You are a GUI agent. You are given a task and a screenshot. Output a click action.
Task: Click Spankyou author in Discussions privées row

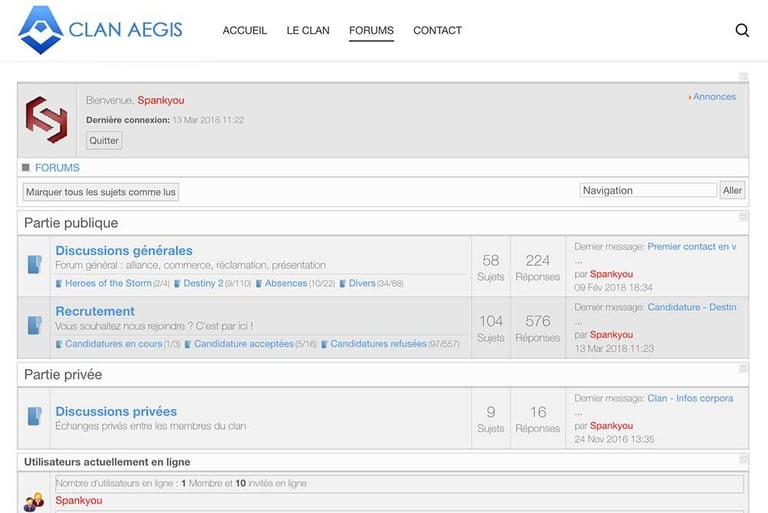[611, 426]
